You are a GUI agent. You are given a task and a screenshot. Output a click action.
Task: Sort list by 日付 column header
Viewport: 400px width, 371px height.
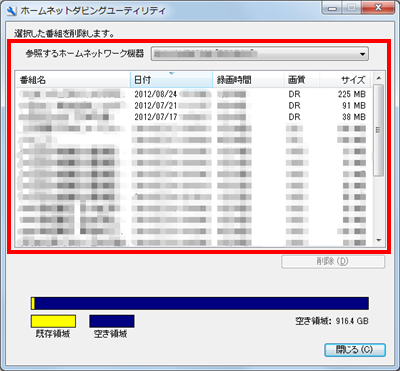(171, 80)
